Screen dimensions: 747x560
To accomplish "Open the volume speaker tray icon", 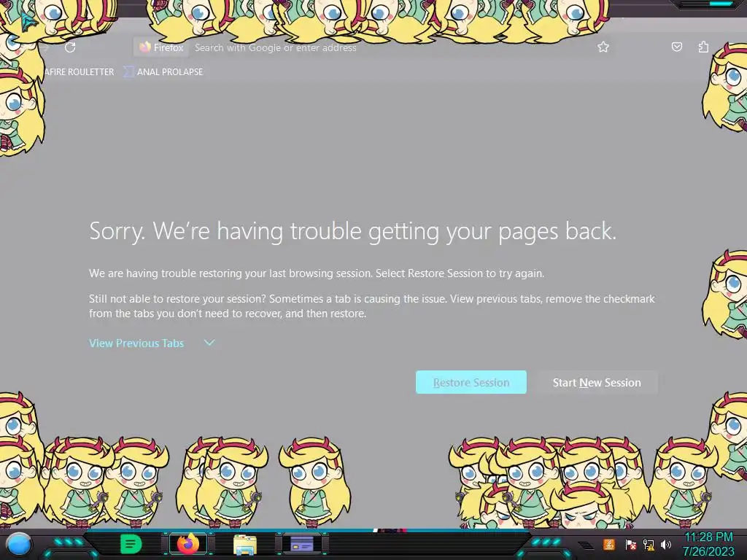I will click(x=665, y=544).
